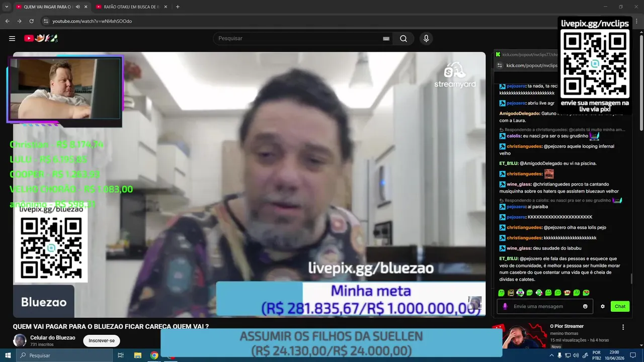Open kick.com/popout/nvclips site info icon
Screen dimensions: 644x362
pyautogui.click(x=499, y=65)
